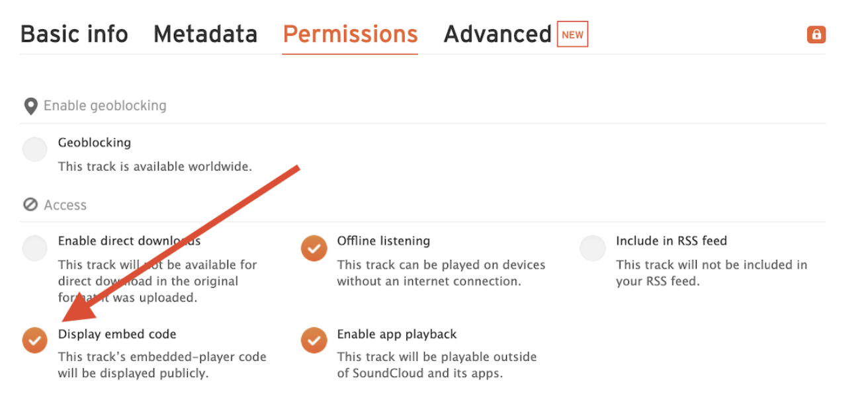Enable direct downloads checkbox

click(34, 248)
